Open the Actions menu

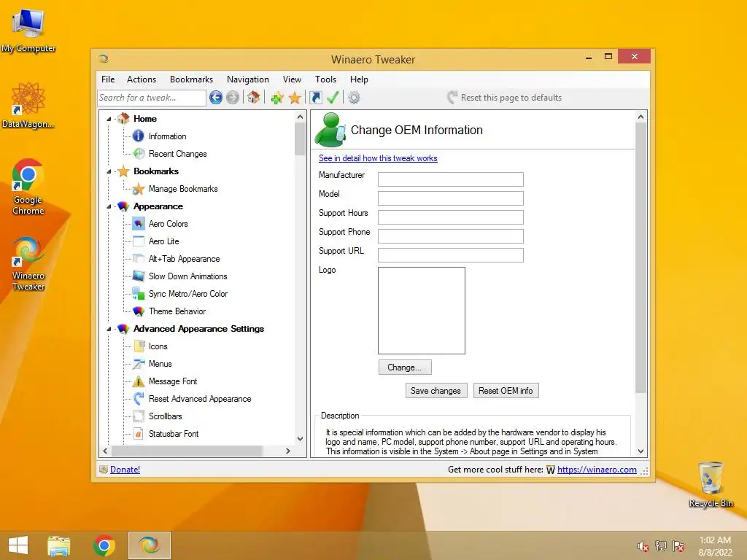click(142, 79)
